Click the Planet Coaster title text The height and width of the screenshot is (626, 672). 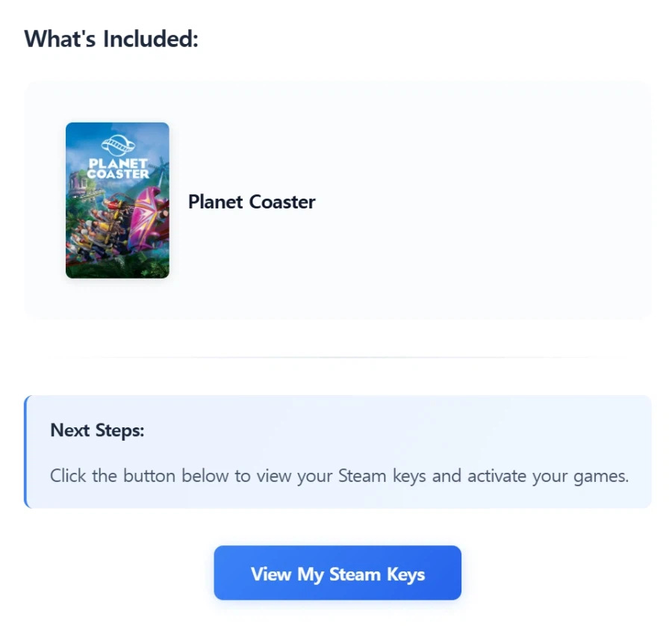coord(252,202)
